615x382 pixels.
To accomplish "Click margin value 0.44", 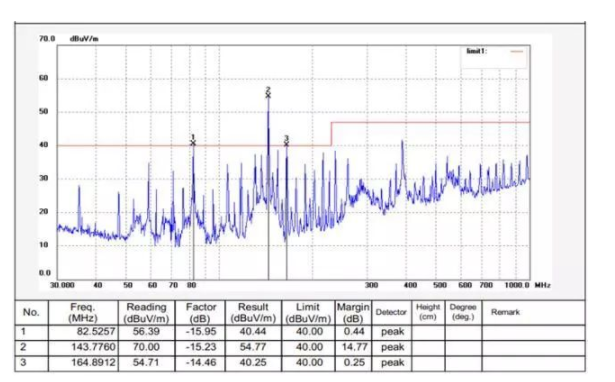I will tap(354, 332).
